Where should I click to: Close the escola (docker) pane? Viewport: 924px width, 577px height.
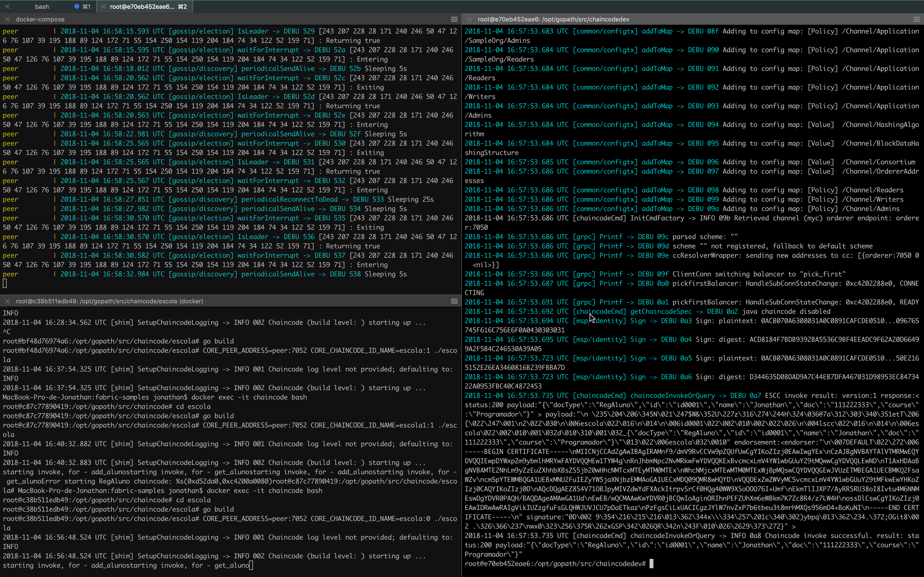pyautogui.click(x=7, y=301)
